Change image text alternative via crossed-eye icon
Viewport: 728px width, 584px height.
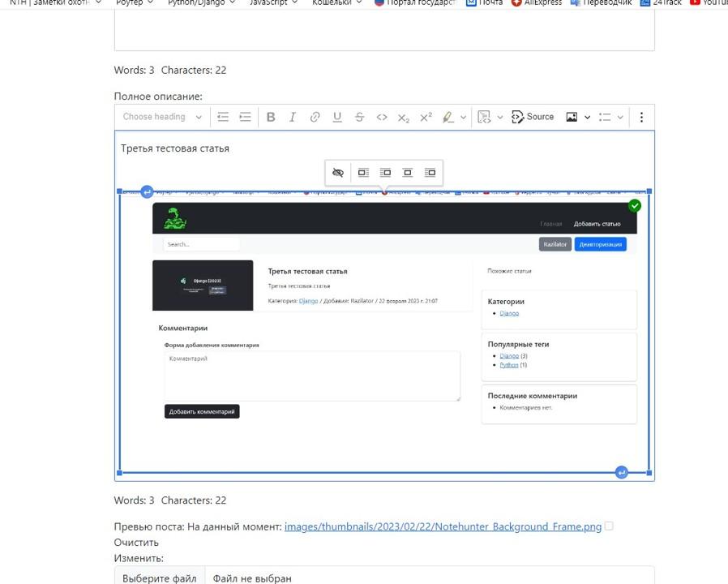coord(338,173)
